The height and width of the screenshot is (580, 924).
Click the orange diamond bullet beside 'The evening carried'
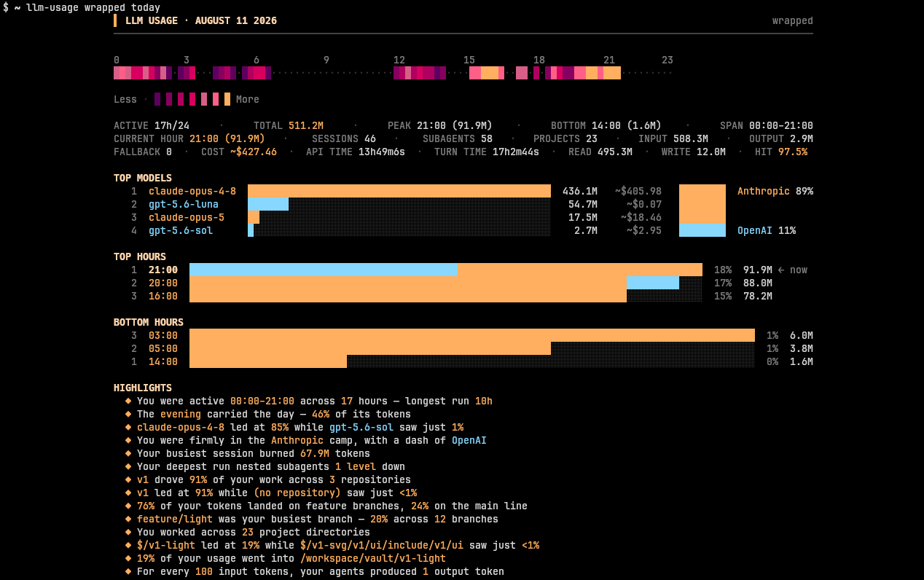(x=128, y=415)
